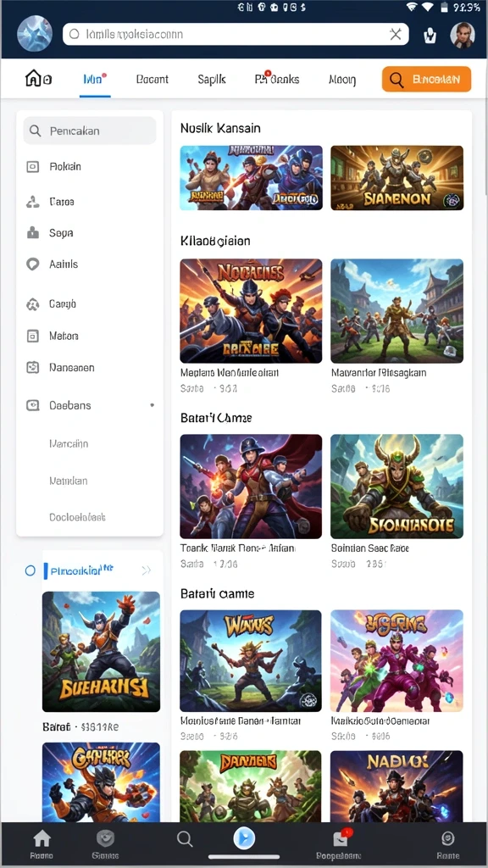Switch to the Bacant tab
488x868 pixels.
[x=152, y=79]
